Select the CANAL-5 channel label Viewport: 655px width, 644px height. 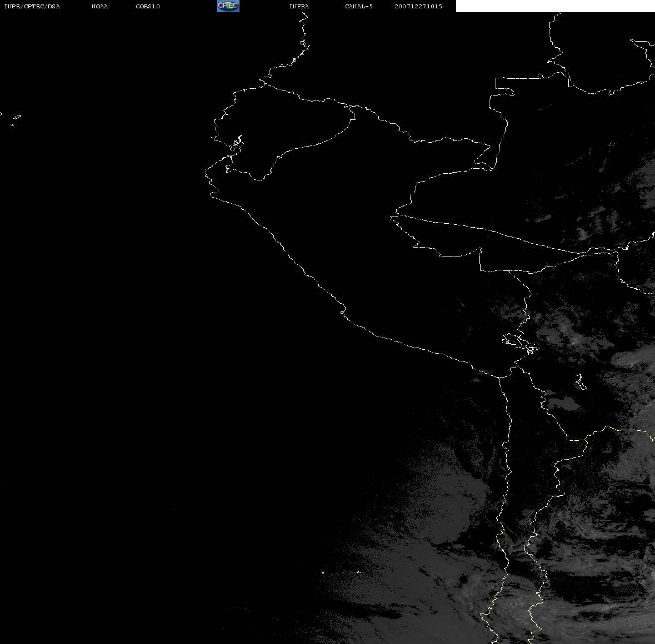(x=359, y=7)
